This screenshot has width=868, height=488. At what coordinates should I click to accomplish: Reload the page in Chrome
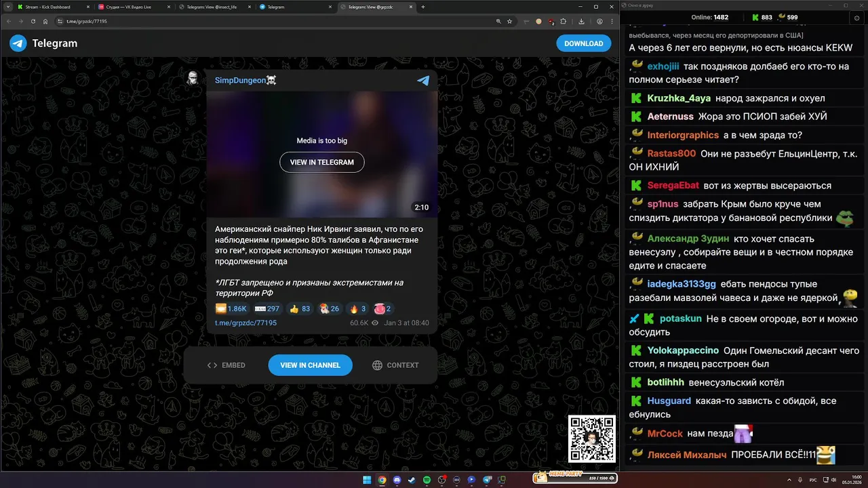[x=33, y=21]
